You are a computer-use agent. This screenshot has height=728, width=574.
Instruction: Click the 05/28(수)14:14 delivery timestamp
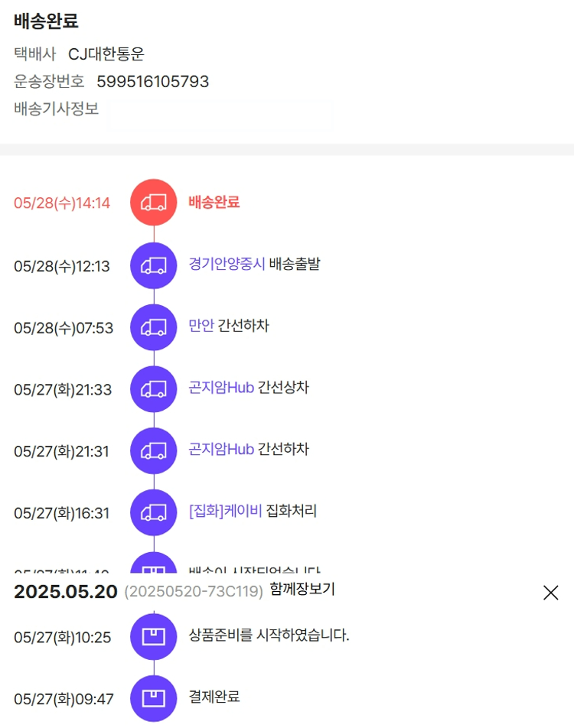point(62,203)
